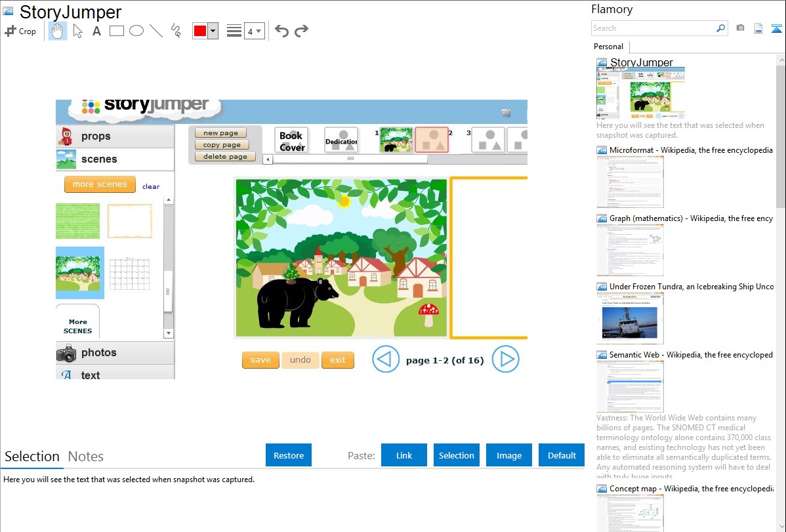This screenshot has height=532, width=786.
Task: Click the magnifier search icon
Action: pos(721,28)
